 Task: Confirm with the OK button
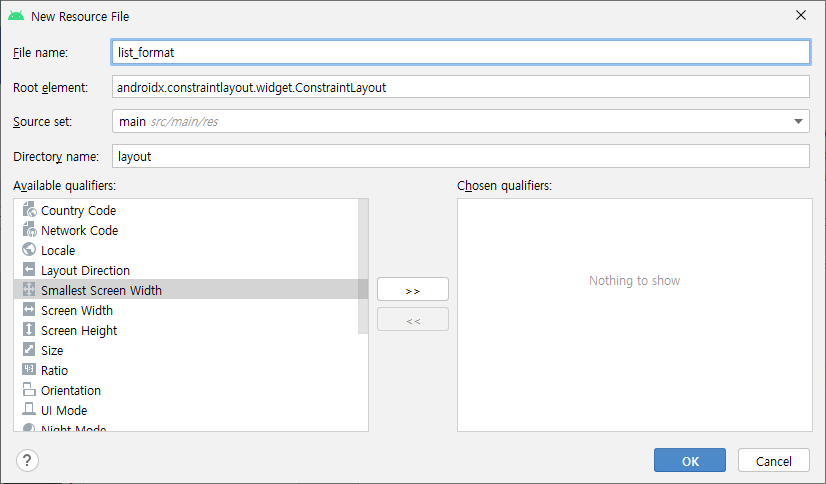tap(690, 460)
